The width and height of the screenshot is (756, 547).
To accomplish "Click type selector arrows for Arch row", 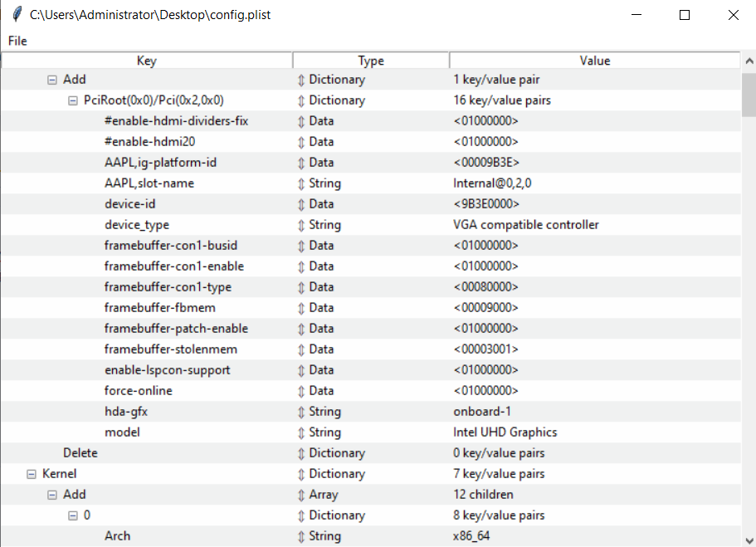I will (x=301, y=536).
